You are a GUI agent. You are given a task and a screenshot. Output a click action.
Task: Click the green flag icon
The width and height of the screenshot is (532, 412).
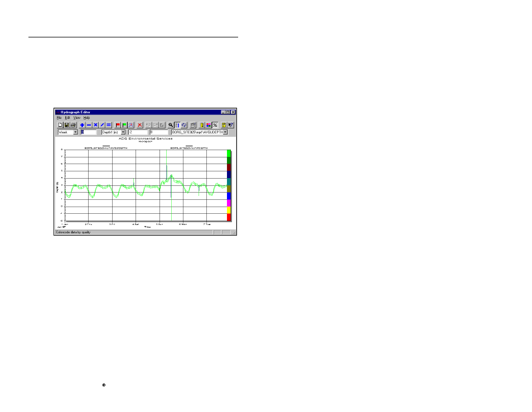124,125
